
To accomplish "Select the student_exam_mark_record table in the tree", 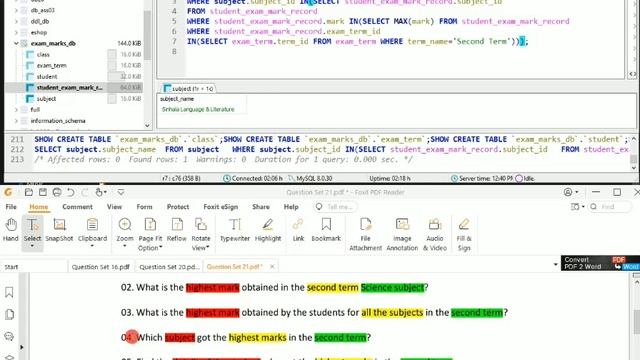I will [x=69, y=87].
